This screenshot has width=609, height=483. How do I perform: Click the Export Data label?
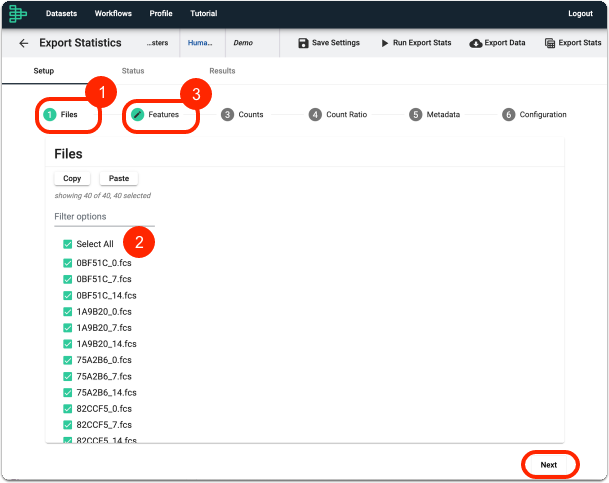505,43
